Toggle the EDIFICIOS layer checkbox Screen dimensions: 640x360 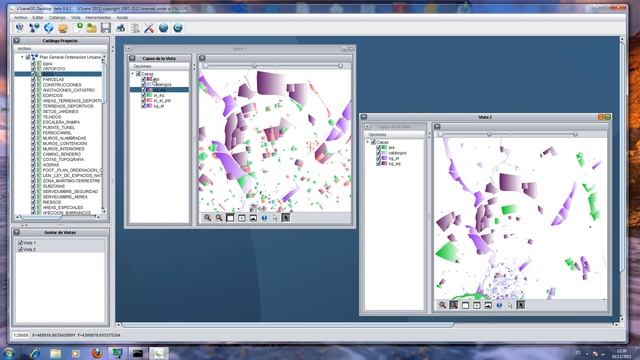[x=34, y=95]
